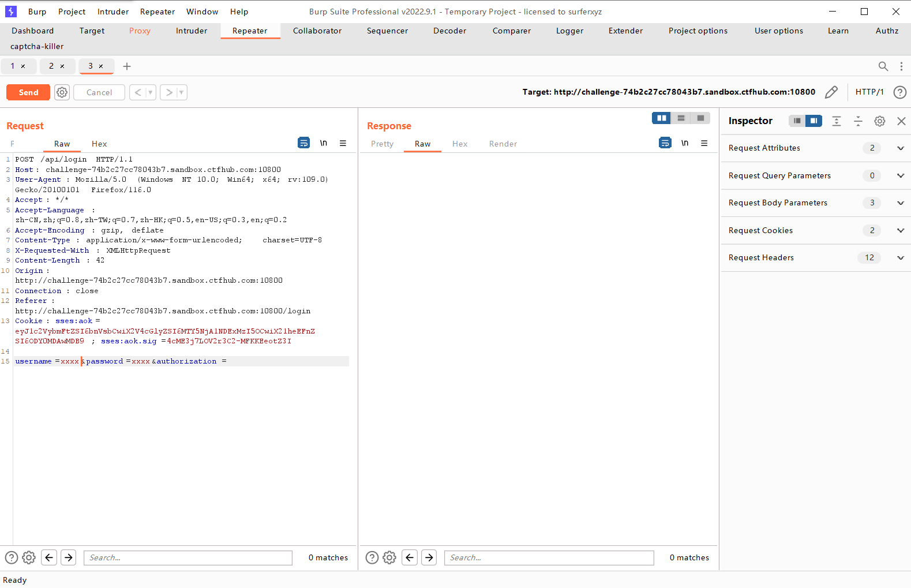911x588 pixels.
Task: Open forward-history dropdown arrow
Action: (181, 92)
